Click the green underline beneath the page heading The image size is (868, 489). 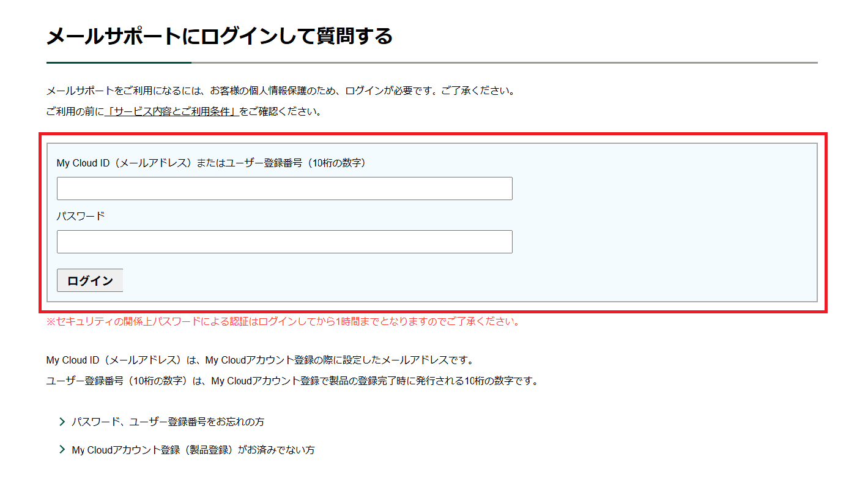coord(119,62)
